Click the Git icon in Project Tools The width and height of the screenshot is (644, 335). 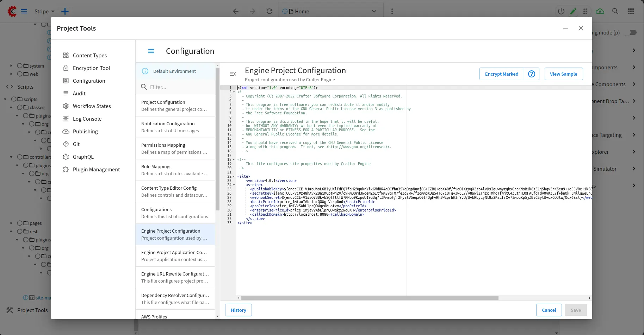[x=66, y=144]
